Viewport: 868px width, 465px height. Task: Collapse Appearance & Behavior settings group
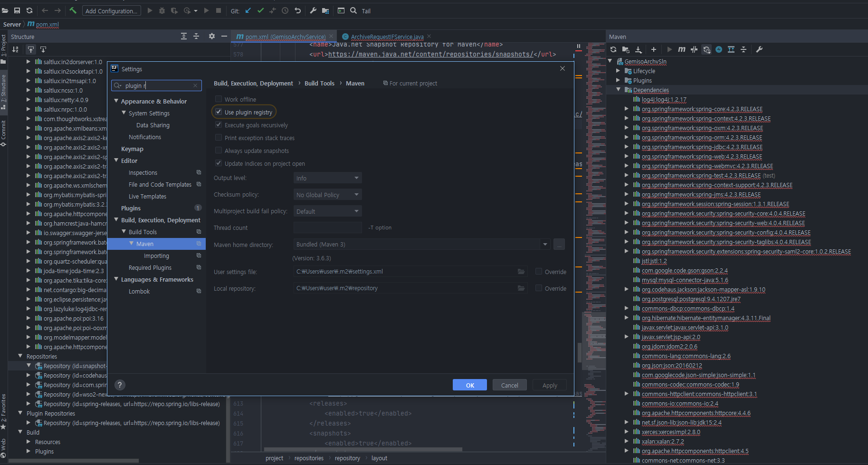116,101
